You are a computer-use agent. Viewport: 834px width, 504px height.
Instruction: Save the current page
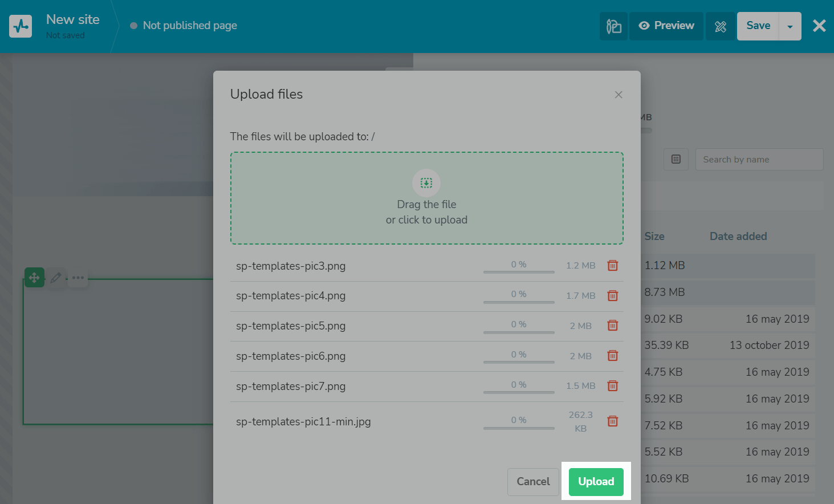(x=758, y=26)
